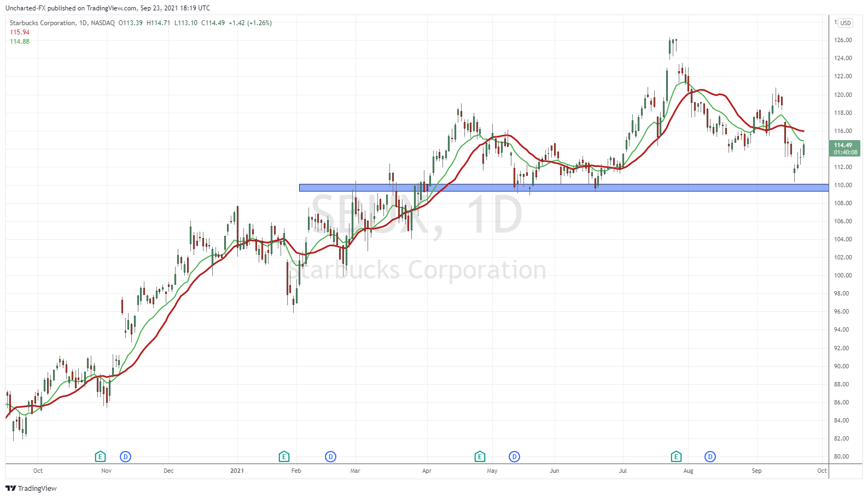Click the 96.00 price axis label
The image size is (868, 498).
(842, 311)
